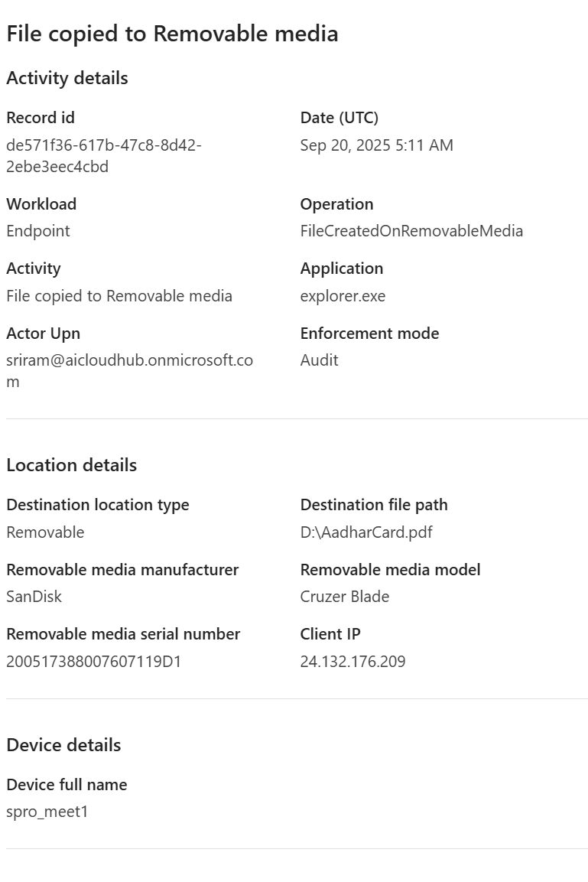
Task: Click the Destination location type value Removable
Action: point(45,532)
